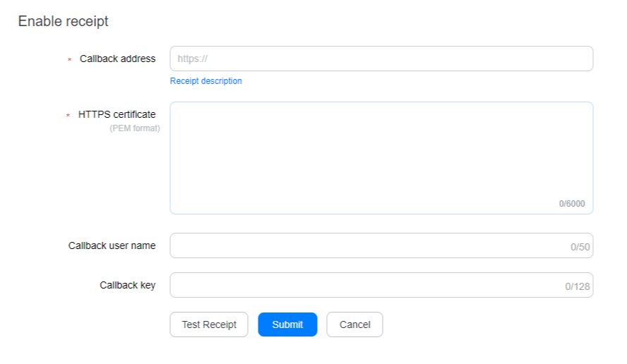Click the 0/6000 character counter
This screenshot has height=364, width=627.
(572, 204)
